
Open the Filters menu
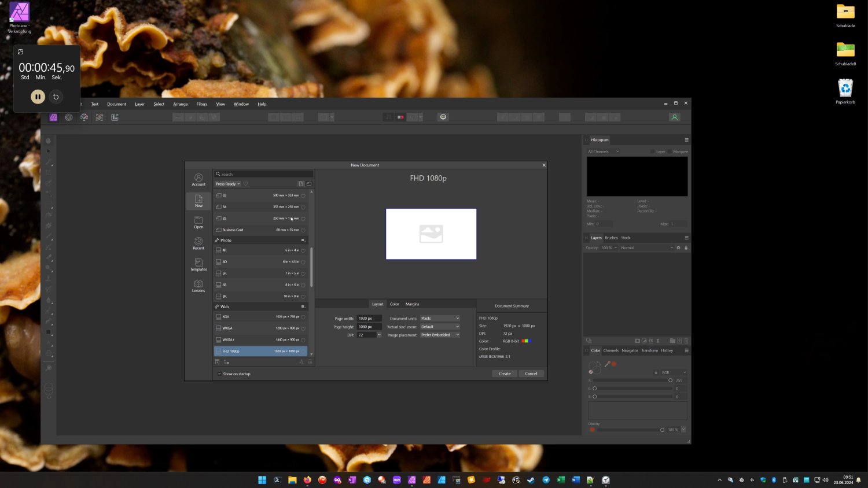pos(201,104)
